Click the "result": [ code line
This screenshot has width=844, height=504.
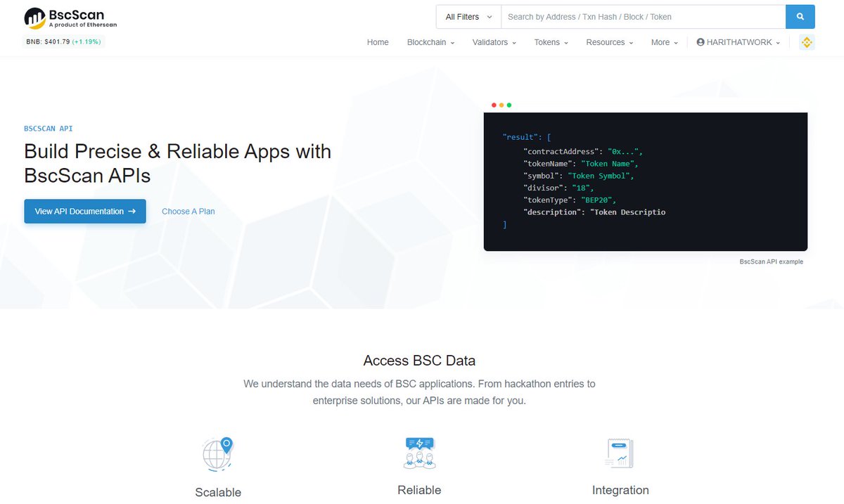pyautogui.click(x=527, y=137)
